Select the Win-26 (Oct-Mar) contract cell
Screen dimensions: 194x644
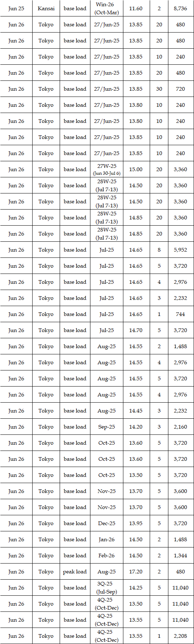pyautogui.click(x=107, y=8)
